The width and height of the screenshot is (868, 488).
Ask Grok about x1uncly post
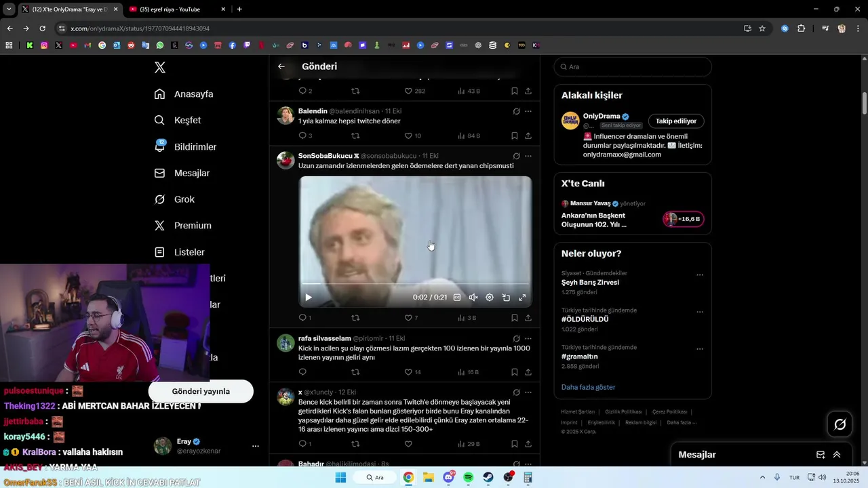tap(516, 392)
